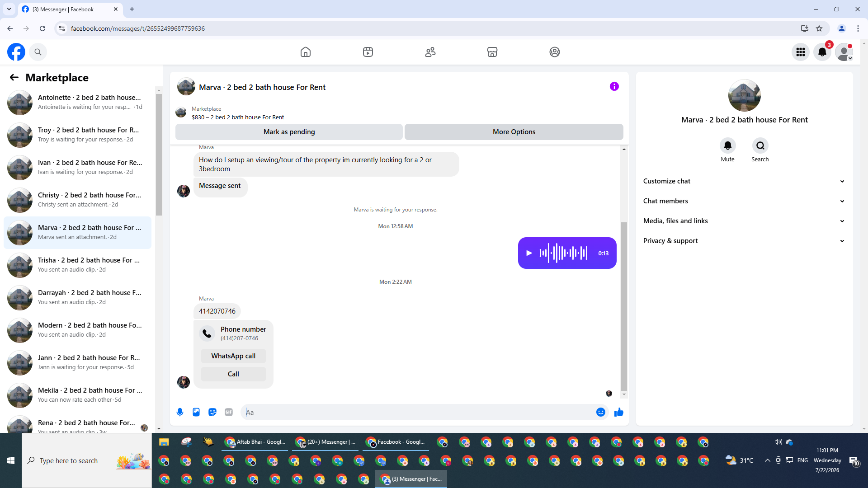This screenshot has width=868, height=488.
Task: Expand Customize chat section
Action: 744,181
